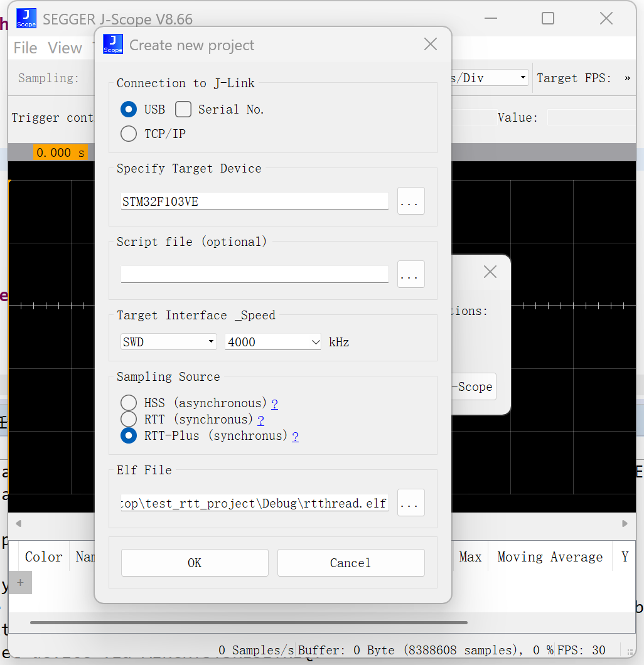Click the Max column header
Viewport: 644px width, 665px height.
pos(470,556)
